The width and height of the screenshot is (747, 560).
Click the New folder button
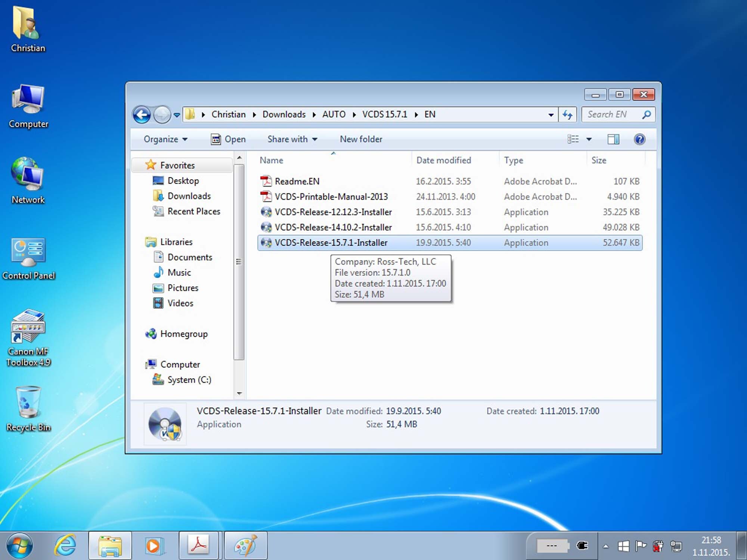coord(361,139)
